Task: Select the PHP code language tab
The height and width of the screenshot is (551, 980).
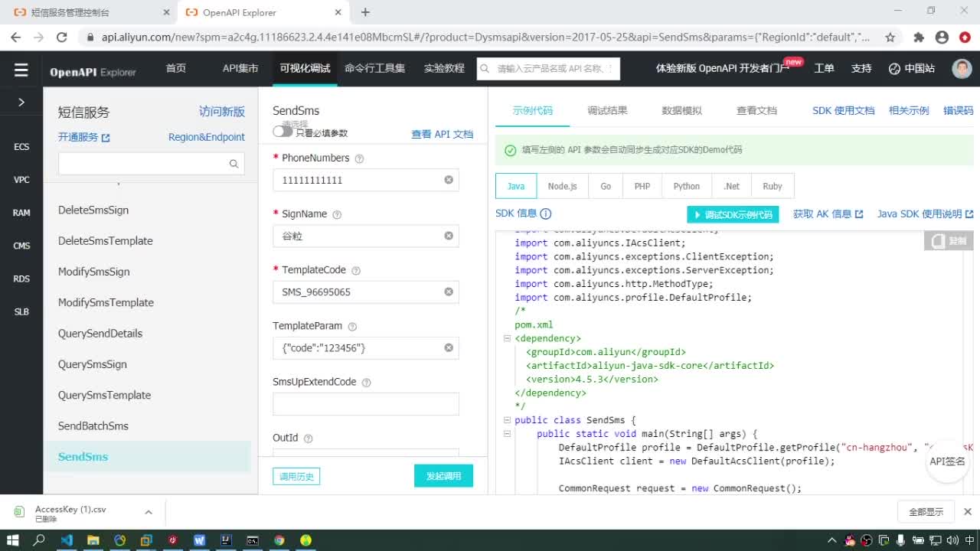Action: coord(642,186)
